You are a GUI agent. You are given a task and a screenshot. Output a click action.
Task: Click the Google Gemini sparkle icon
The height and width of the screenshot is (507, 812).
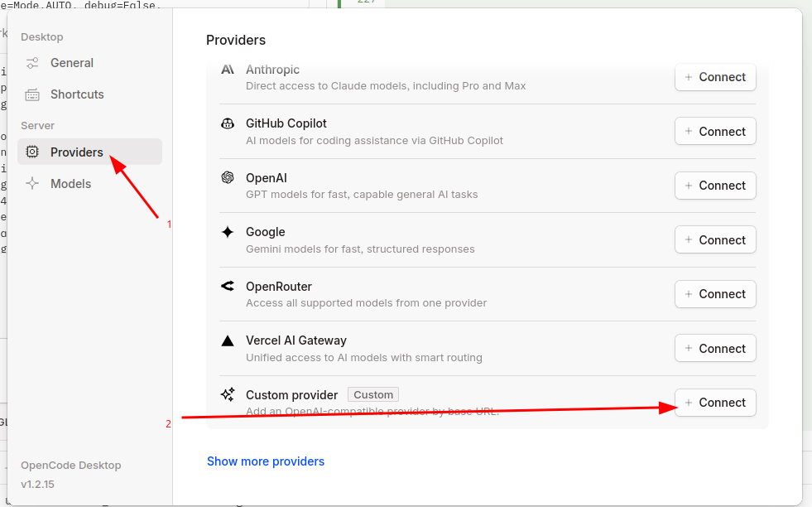tap(228, 232)
